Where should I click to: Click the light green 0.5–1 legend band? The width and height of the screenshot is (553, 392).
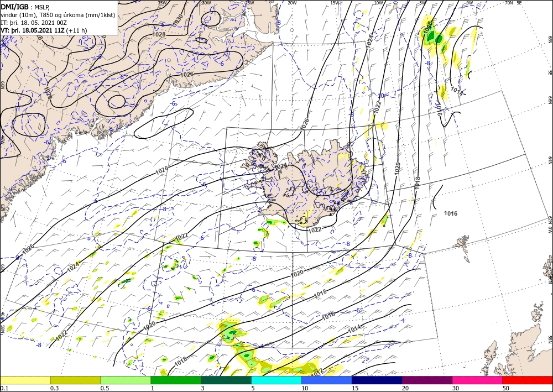click(126, 380)
